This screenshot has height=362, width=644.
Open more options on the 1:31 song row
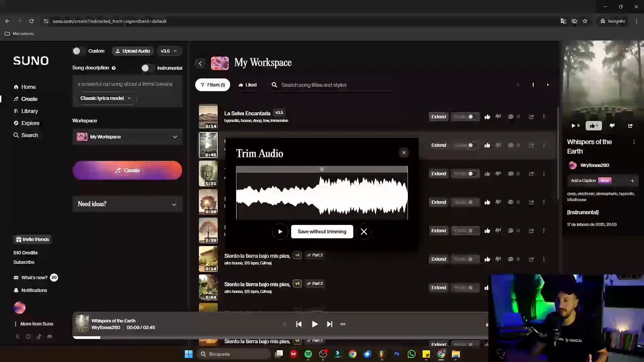click(x=544, y=174)
